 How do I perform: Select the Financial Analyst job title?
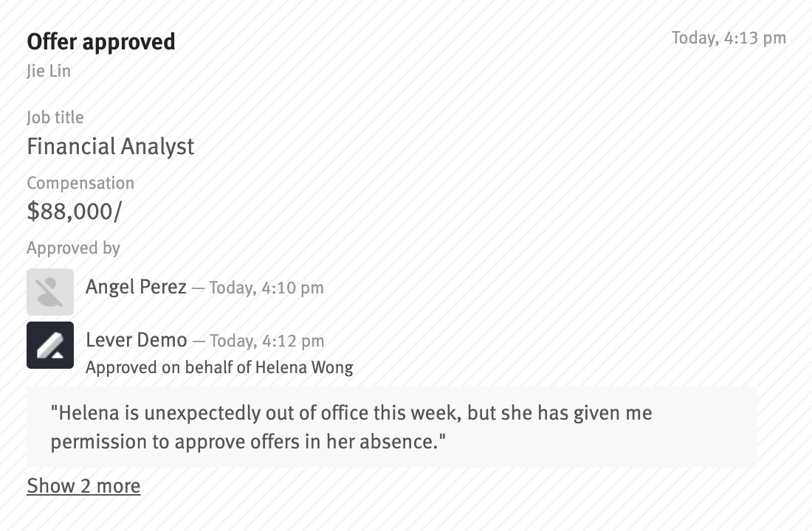click(x=110, y=146)
